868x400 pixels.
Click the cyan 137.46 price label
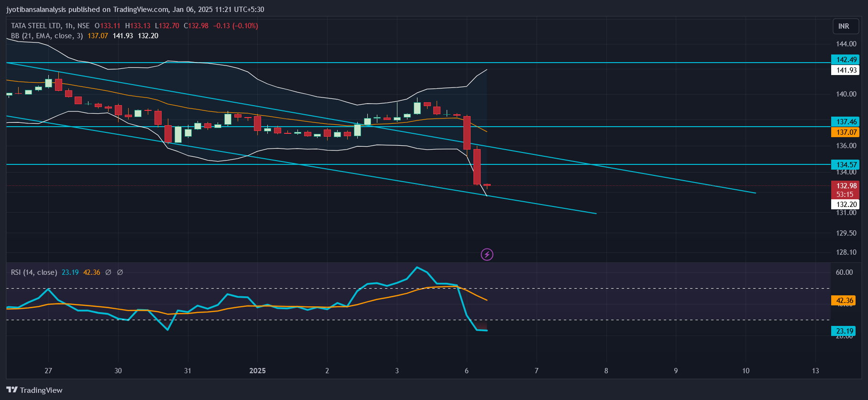pos(846,122)
